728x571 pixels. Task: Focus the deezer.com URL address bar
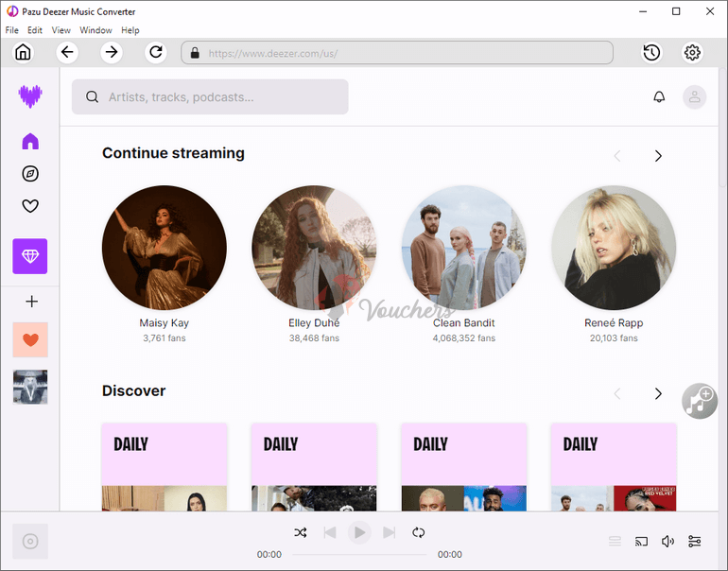(x=397, y=53)
